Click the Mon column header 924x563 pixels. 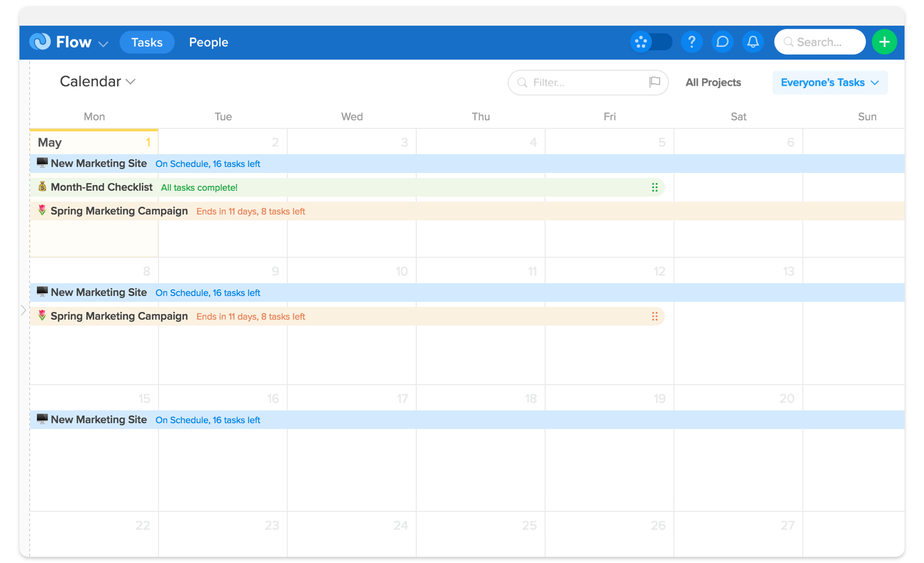[x=94, y=117]
